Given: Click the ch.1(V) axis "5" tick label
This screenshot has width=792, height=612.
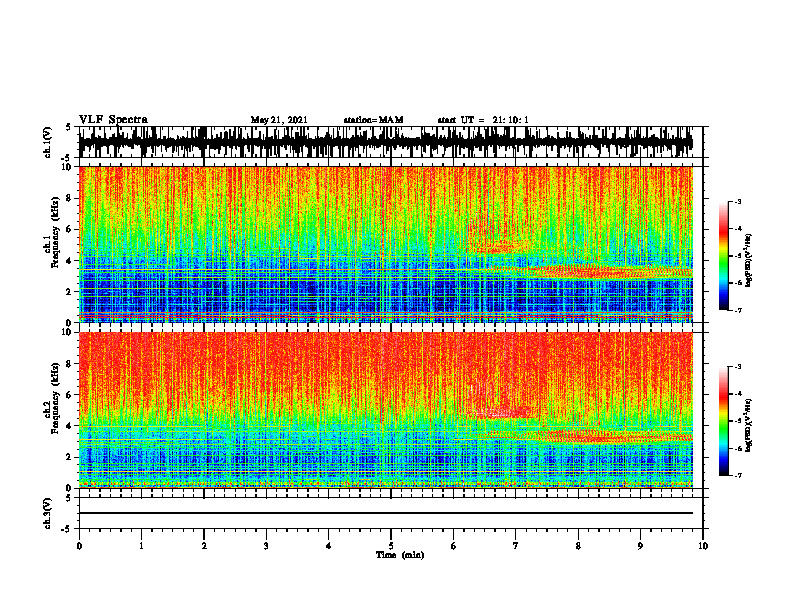Looking at the screenshot, I should point(68,128).
